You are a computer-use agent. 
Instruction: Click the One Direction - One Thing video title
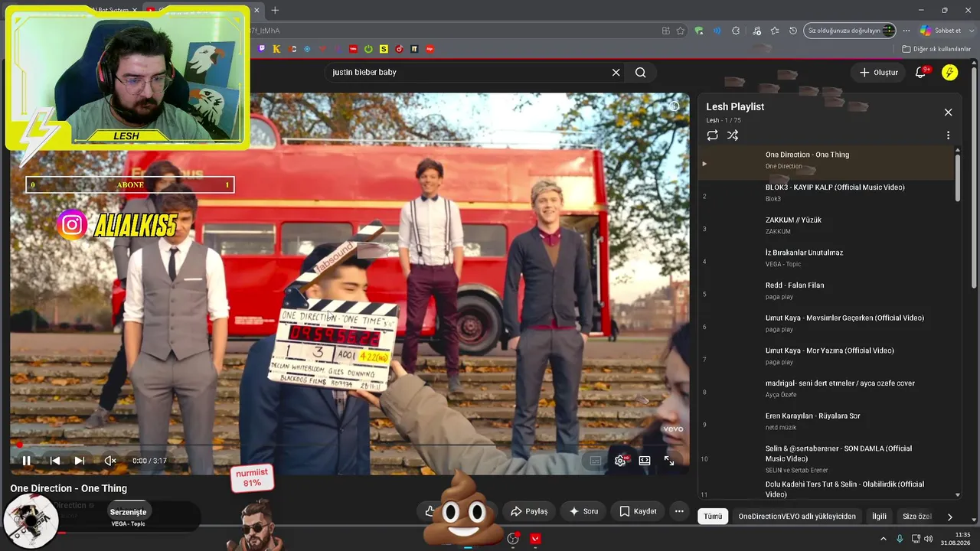69,488
